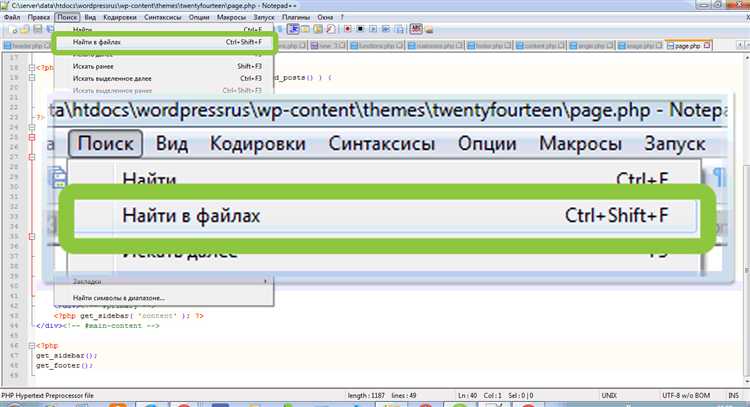The height and width of the screenshot is (407, 750).
Task: Click the get_footer(); code on line 48
Action: (65, 365)
